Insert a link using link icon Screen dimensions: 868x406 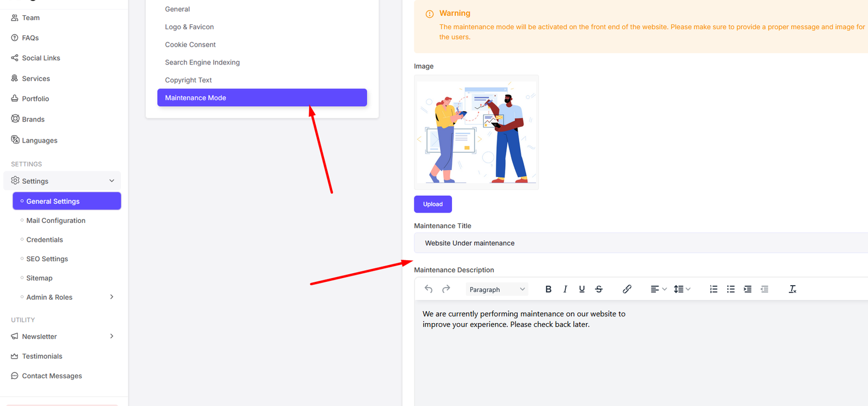[627, 289]
